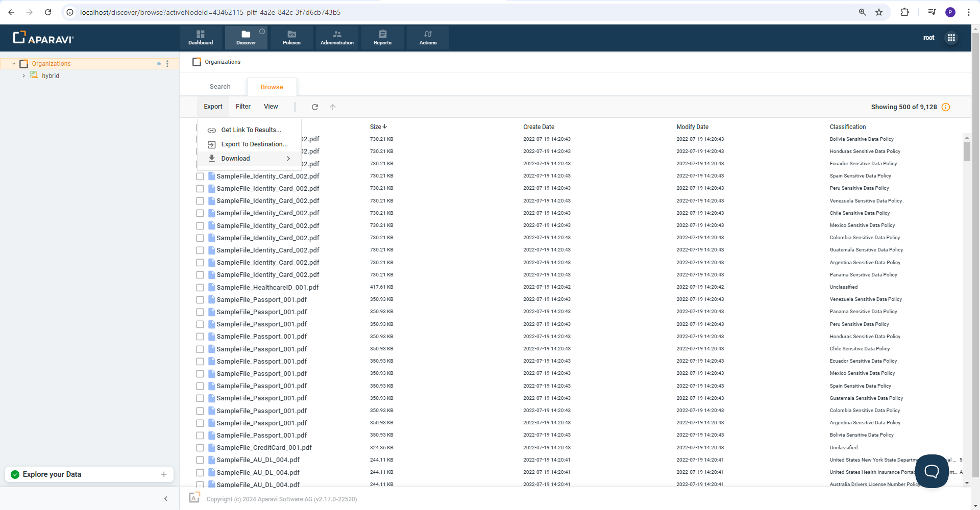Open the support chat bubble
Image resolution: width=980 pixels, height=510 pixels.
pos(932,471)
